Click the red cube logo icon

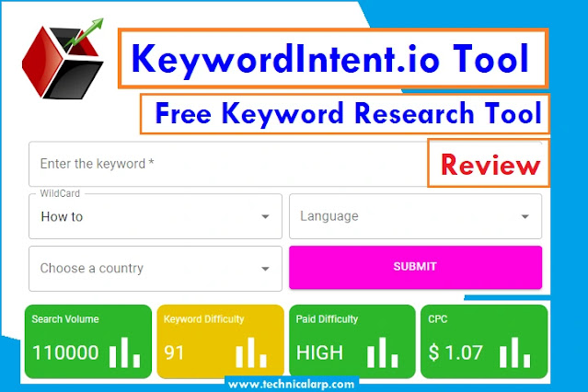[x=63, y=59]
